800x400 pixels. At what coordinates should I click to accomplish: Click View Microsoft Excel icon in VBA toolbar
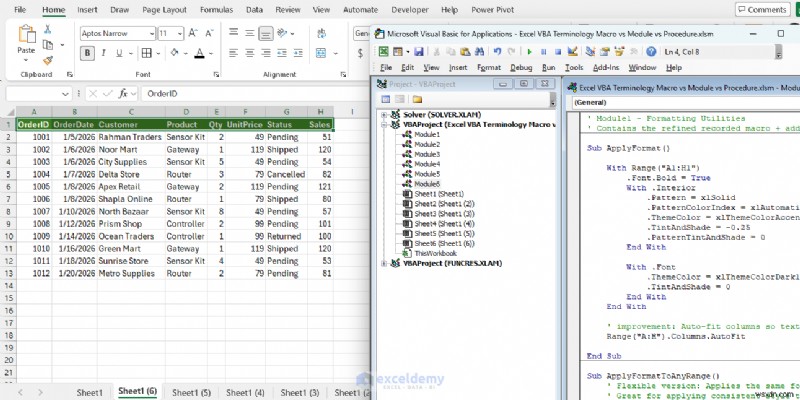point(383,52)
